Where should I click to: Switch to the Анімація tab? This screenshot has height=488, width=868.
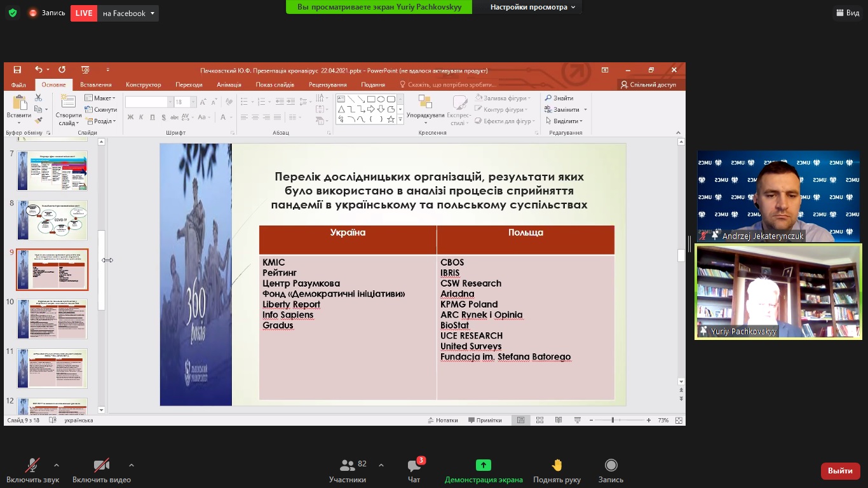pos(229,85)
